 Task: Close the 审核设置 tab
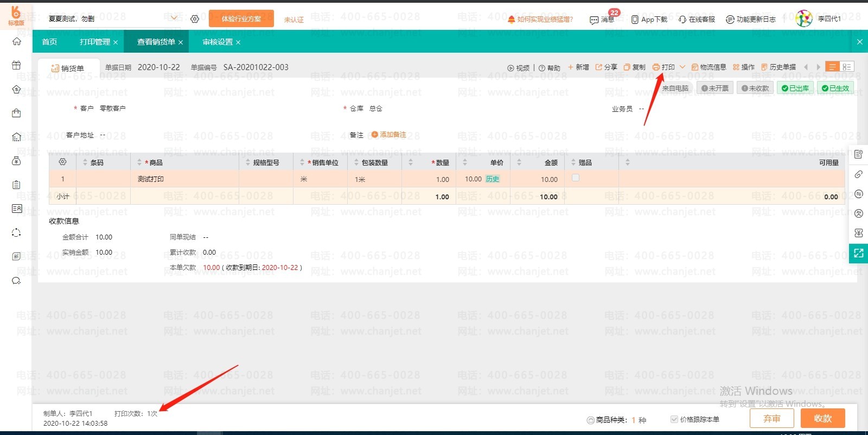pyautogui.click(x=238, y=42)
